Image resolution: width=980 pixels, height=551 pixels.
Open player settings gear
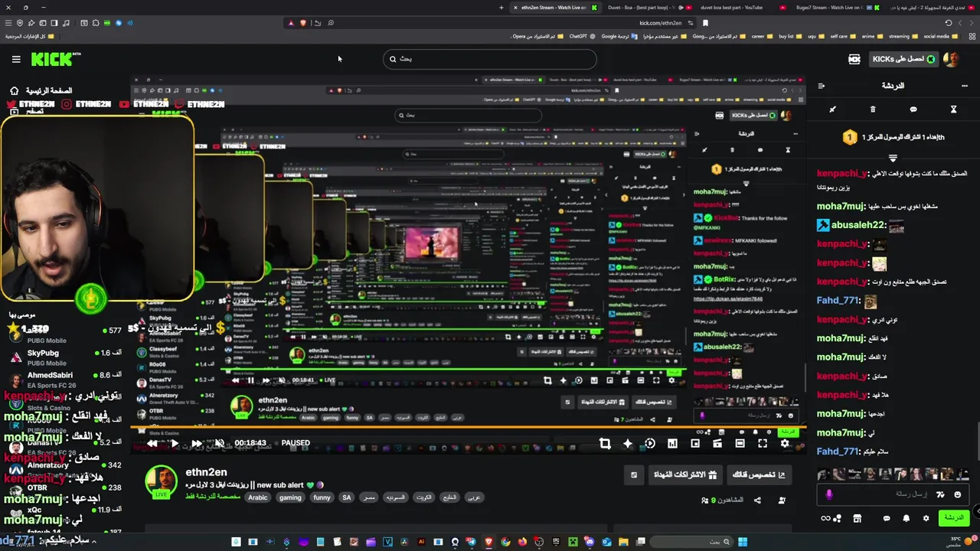pyautogui.click(x=785, y=443)
